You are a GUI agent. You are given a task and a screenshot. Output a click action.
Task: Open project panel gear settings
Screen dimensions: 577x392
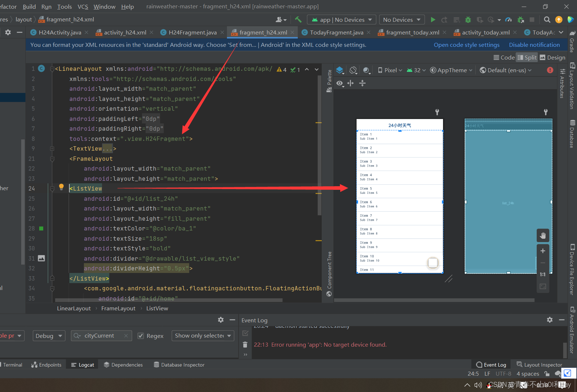8,32
